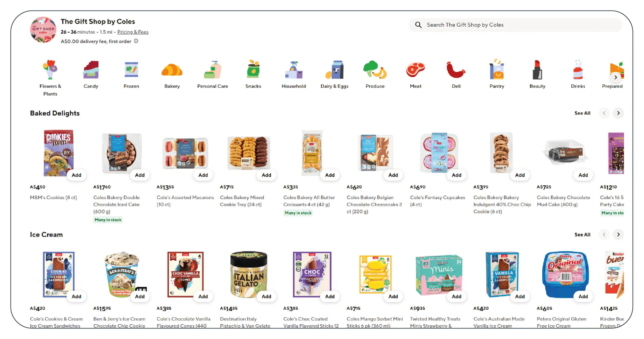Screen dimensions: 644x339
Task: Open See All for Ice Cream
Action: (x=582, y=235)
